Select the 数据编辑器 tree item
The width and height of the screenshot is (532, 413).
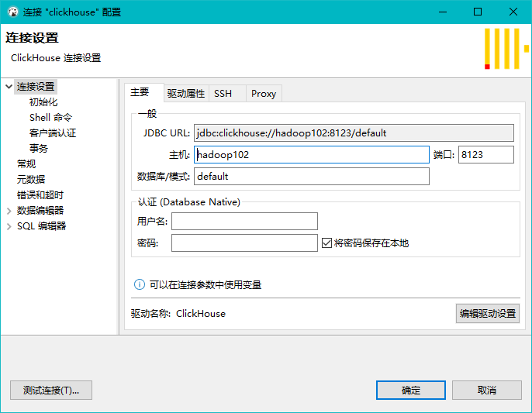(40, 211)
